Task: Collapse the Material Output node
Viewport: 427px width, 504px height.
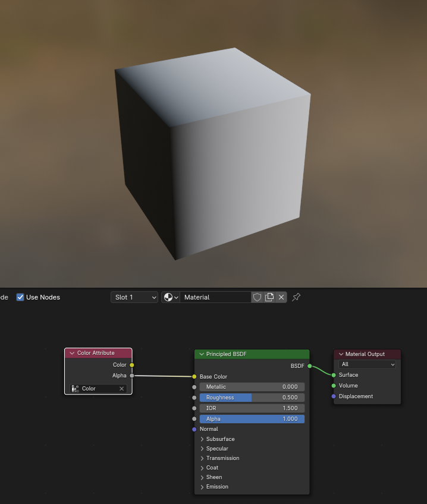Action: (341, 354)
